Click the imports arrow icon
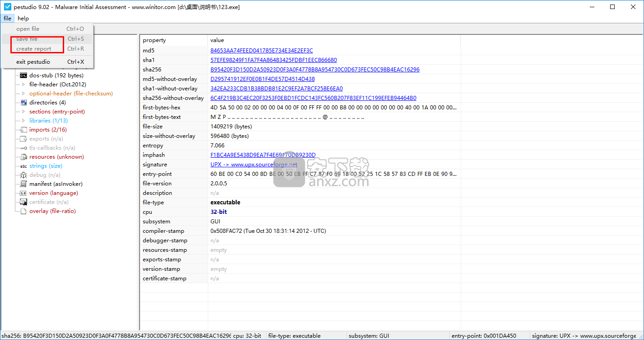This screenshot has height=340, width=644. click(x=23, y=130)
